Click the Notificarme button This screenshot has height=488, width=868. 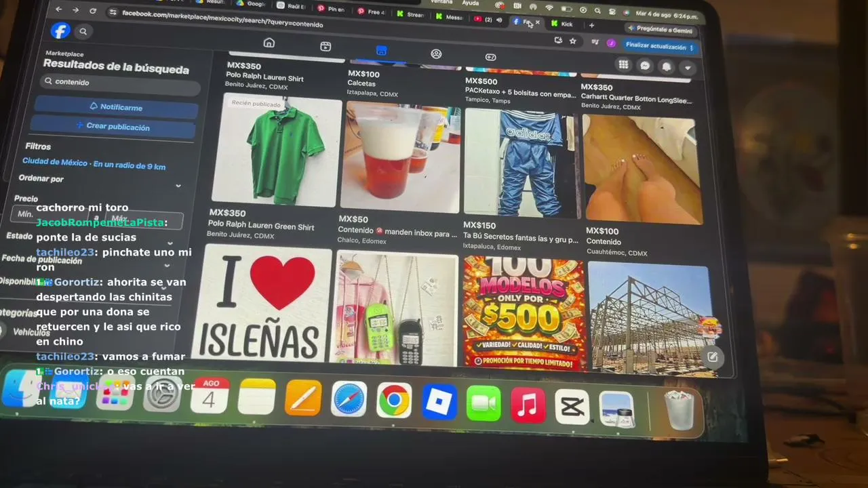pyautogui.click(x=116, y=107)
